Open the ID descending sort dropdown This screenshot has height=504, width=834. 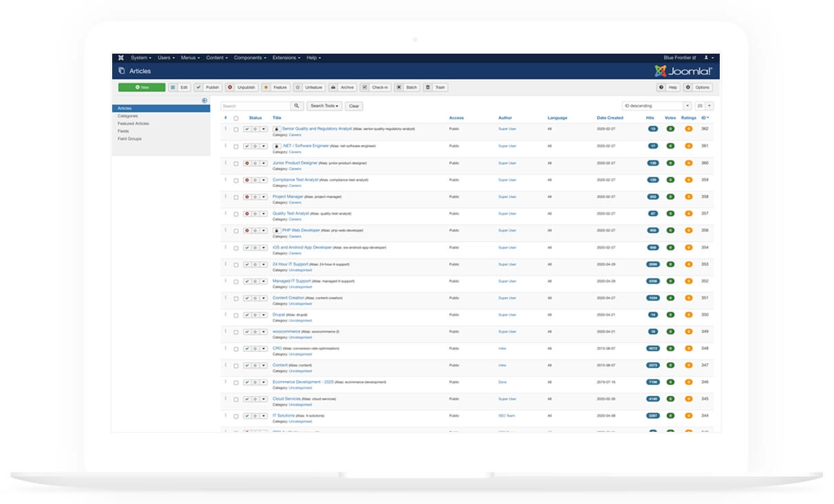[656, 106]
